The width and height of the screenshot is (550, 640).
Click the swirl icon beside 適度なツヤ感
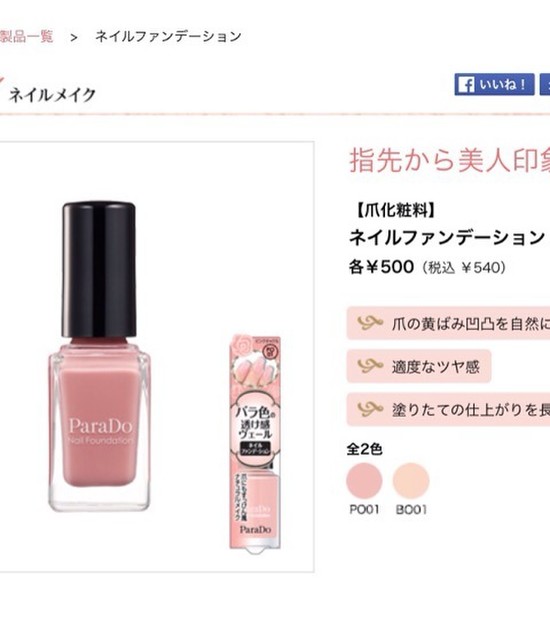370,366
